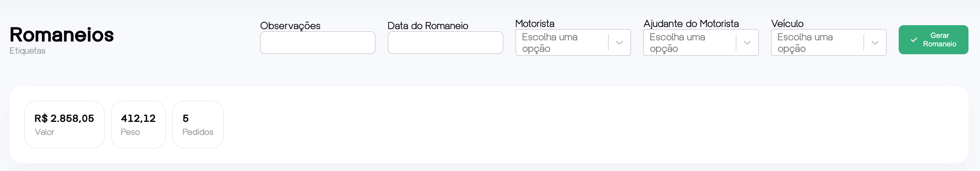Click the Motorista field label
The width and height of the screenshot is (980, 171).
(x=535, y=24)
